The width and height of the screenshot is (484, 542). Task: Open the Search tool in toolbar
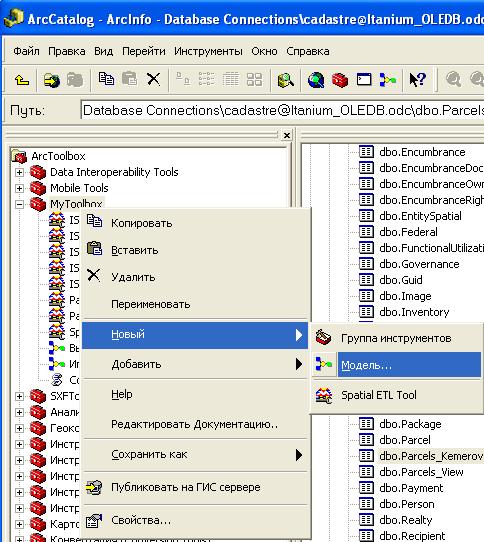click(x=286, y=80)
